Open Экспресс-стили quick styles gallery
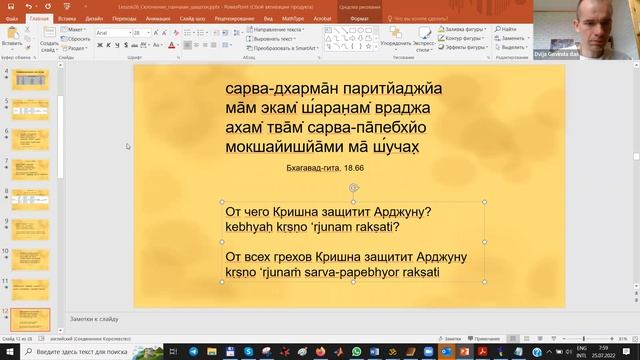Screen dimensions: 640x360 [x=424, y=39]
